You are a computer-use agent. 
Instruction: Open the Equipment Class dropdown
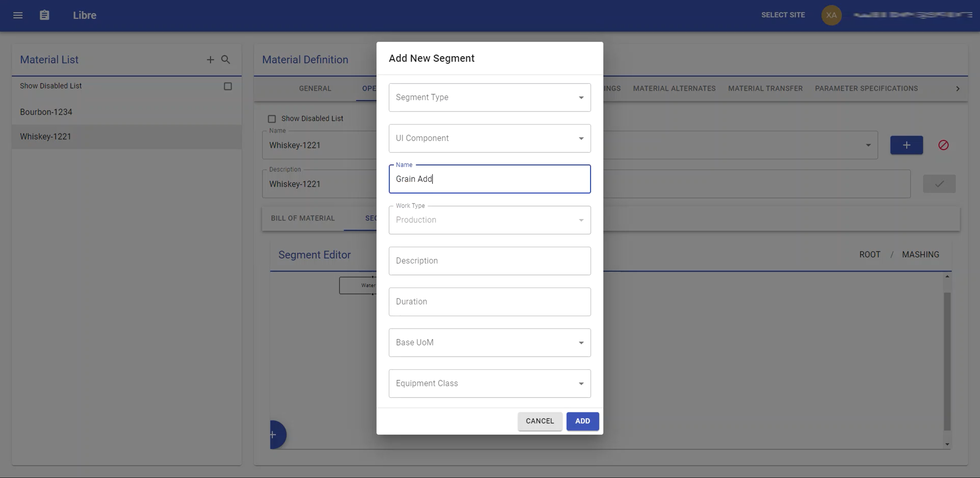tap(490, 383)
